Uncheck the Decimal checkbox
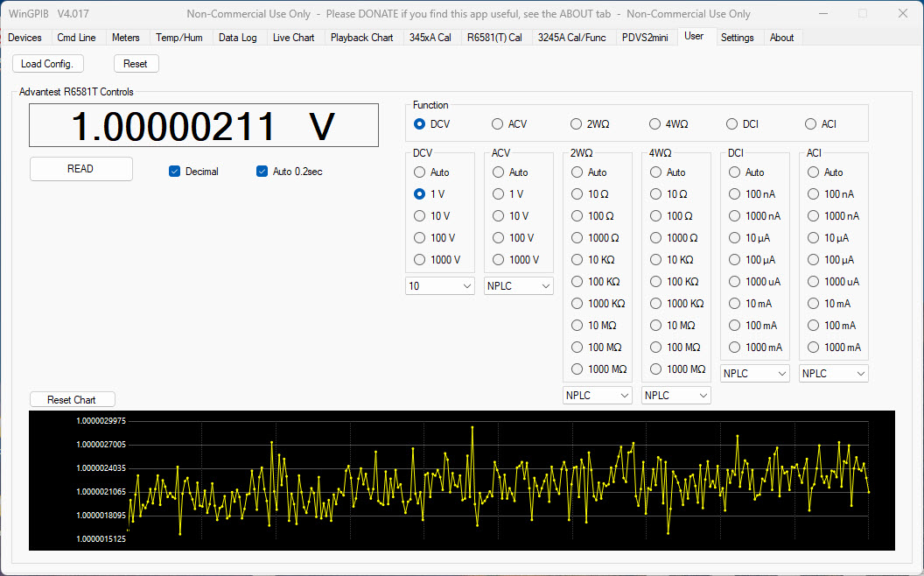Screen dimensions: 924x576 (x=175, y=172)
